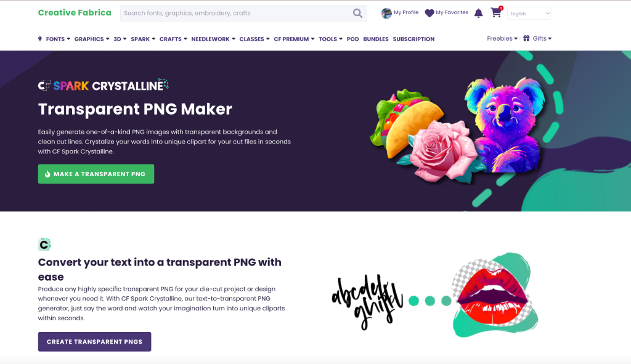Open the notifications bell

point(478,14)
